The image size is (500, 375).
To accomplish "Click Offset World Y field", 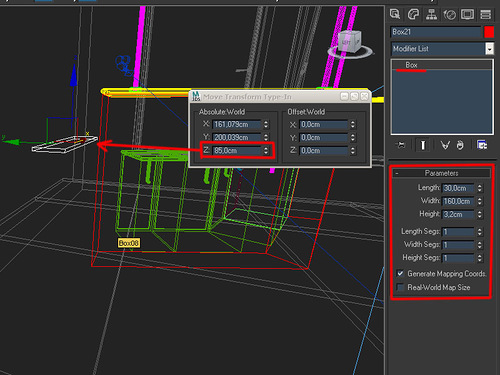I will pyautogui.click(x=324, y=137).
